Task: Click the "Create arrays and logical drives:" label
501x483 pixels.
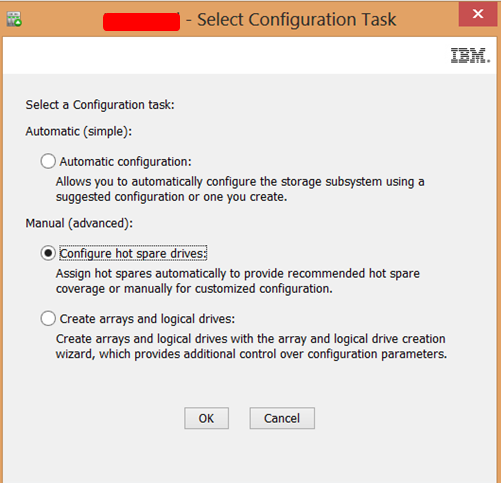Action: coord(147,319)
